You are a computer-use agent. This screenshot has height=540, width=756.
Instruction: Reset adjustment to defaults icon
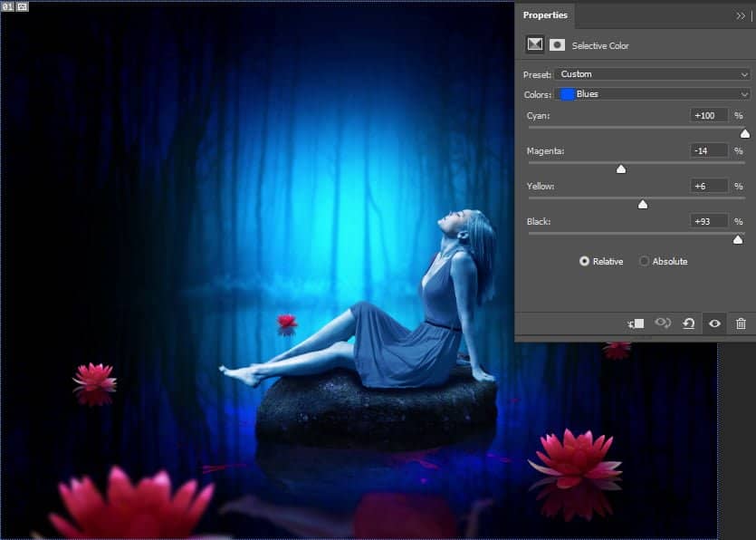pos(689,323)
